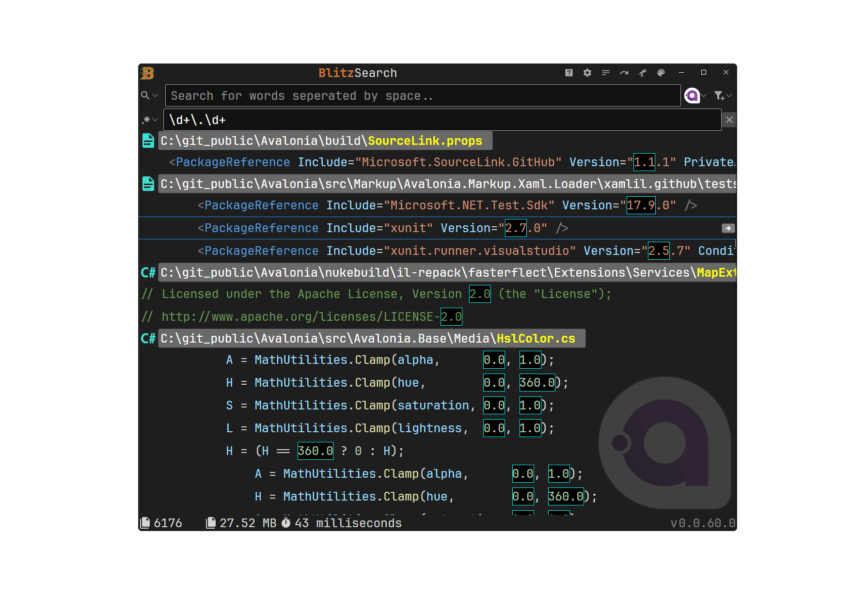Select second indented 'H = MathUtilities.Clamp(hue' line
Viewport: 868px width, 596px height.
coord(438,497)
